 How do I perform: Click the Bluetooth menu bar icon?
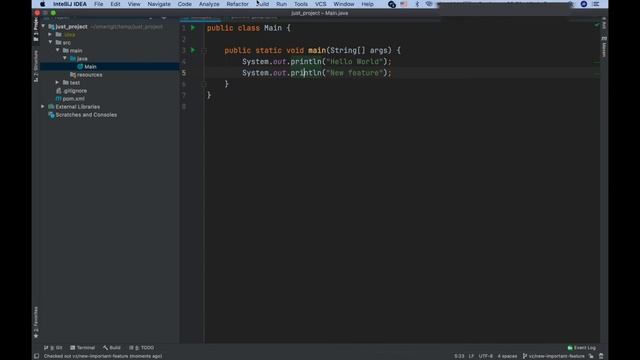pyautogui.click(x=417, y=4)
